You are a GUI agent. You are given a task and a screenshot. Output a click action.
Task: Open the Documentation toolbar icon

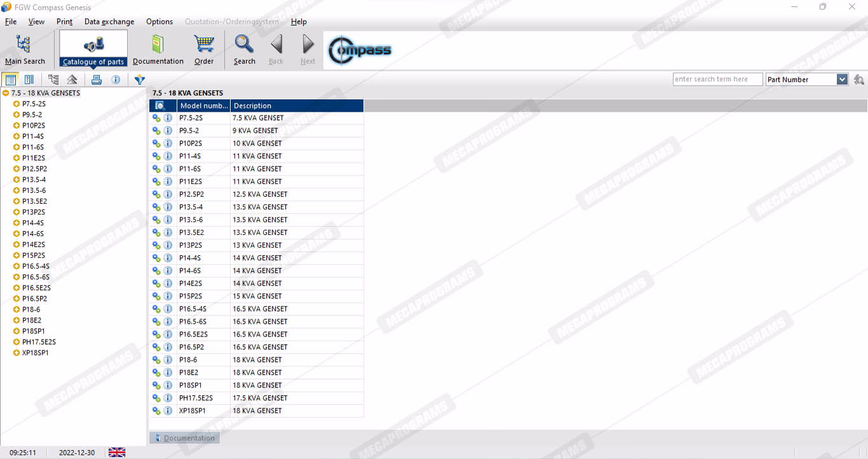pos(158,50)
